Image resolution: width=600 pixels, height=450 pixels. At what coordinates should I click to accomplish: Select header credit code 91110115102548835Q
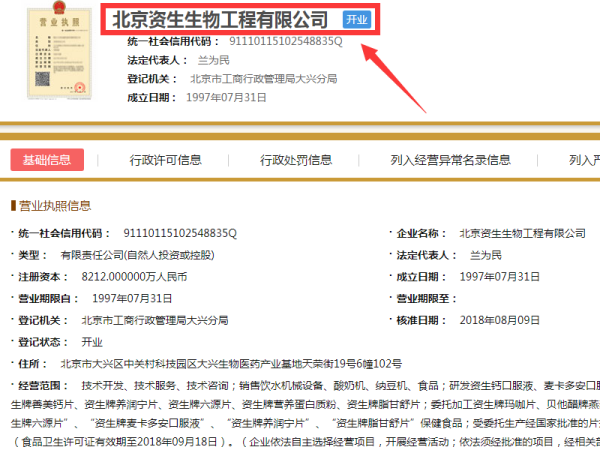point(286,41)
